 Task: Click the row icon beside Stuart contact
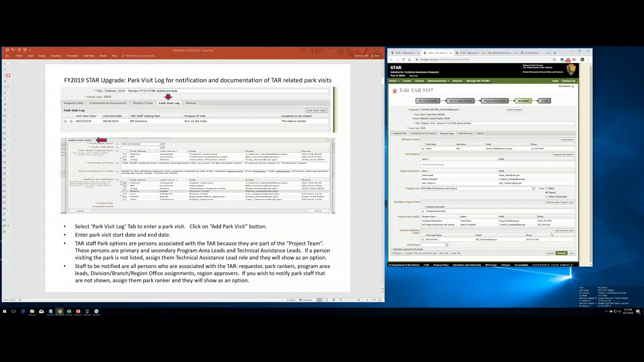[x=423, y=149]
